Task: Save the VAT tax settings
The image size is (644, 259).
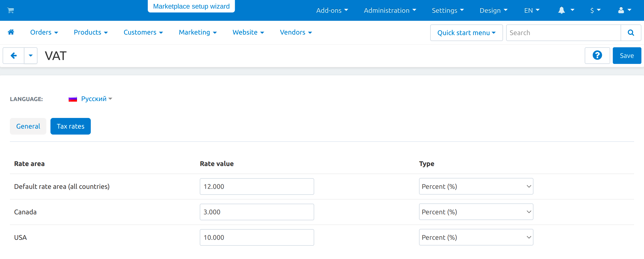Action: [x=627, y=56]
